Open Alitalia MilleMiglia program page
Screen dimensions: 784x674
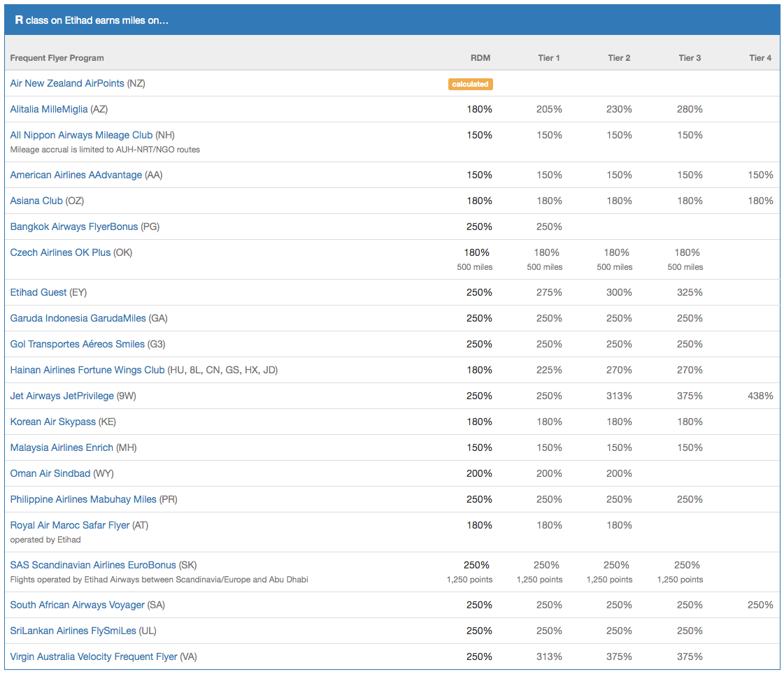pyautogui.click(x=49, y=109)
